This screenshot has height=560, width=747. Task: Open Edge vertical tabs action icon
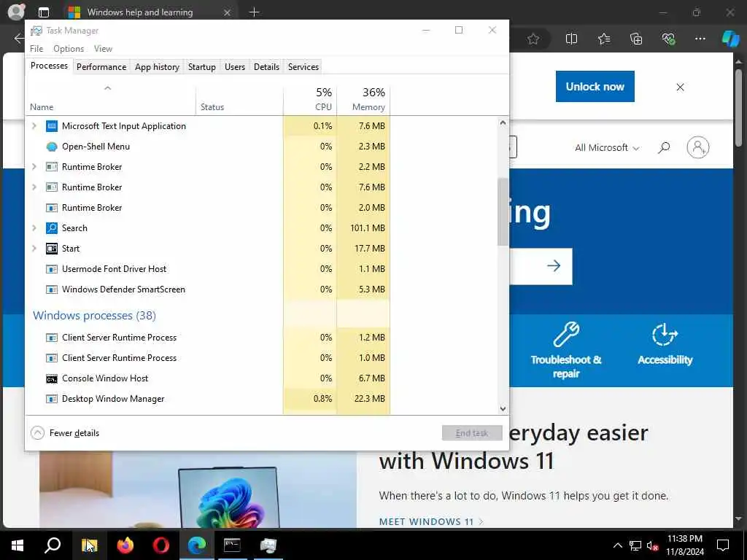point(43,12)
